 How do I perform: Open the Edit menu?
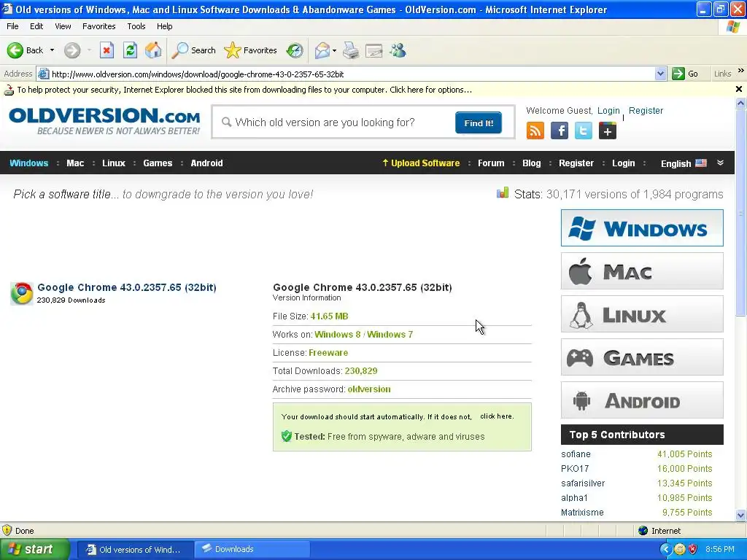pyautogui.click(x=36, y=26)
